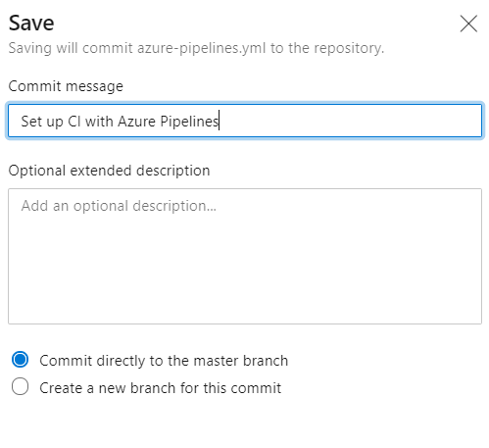The image size is (489, 448).
Task: Click the 'Create a new branch for this commit' label text
Action: [160, 388]
